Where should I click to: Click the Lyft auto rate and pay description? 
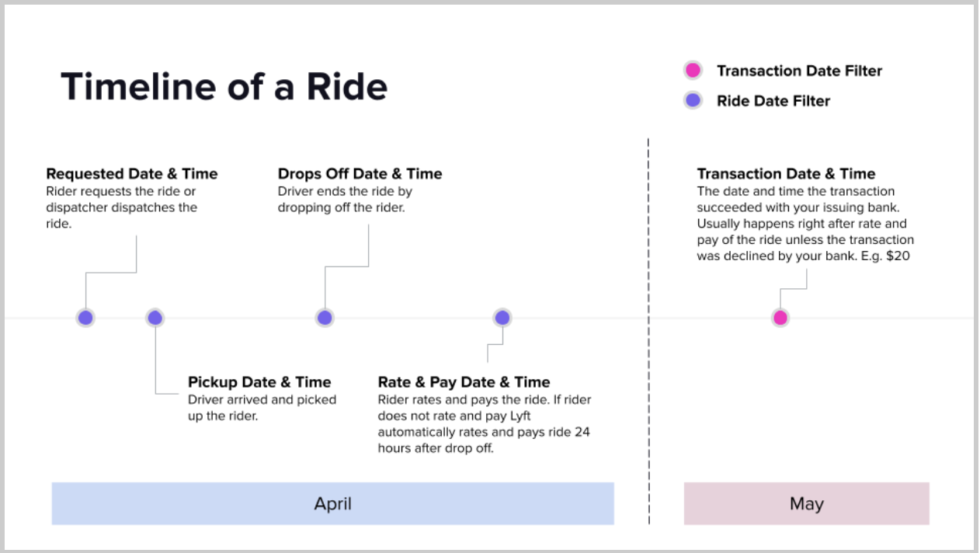[x=484, y=424]
